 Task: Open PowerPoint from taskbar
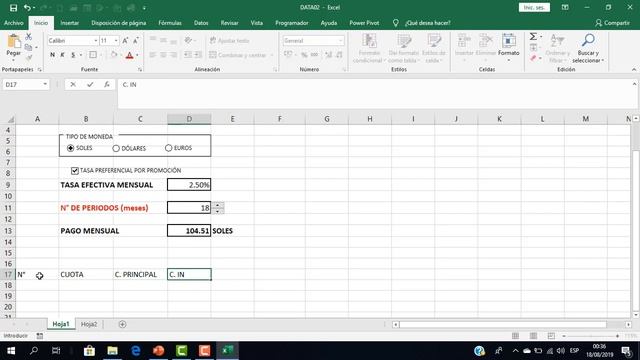pos(158,351)
